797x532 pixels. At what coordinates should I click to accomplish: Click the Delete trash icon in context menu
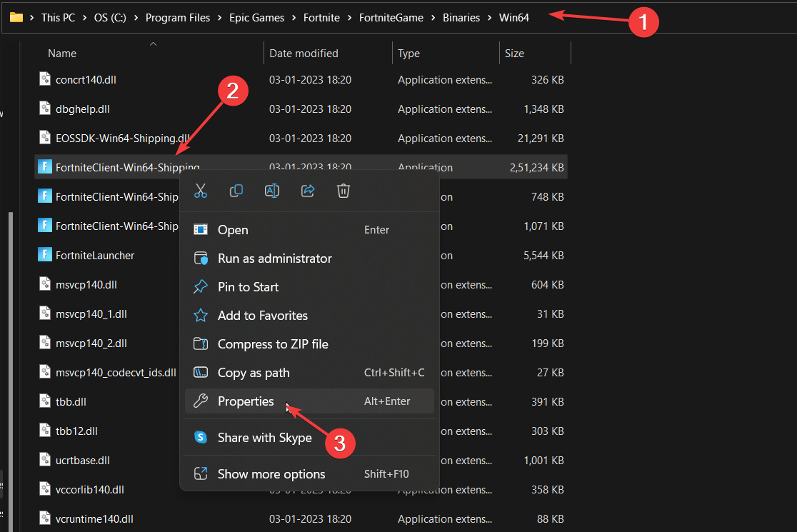[x=344, y=191]
